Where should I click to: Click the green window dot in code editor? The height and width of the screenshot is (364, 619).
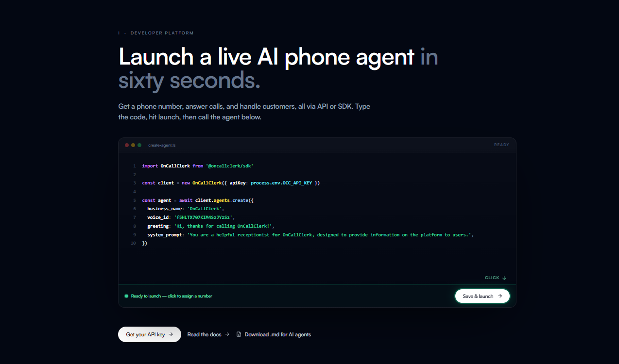[x=139, y=145]
